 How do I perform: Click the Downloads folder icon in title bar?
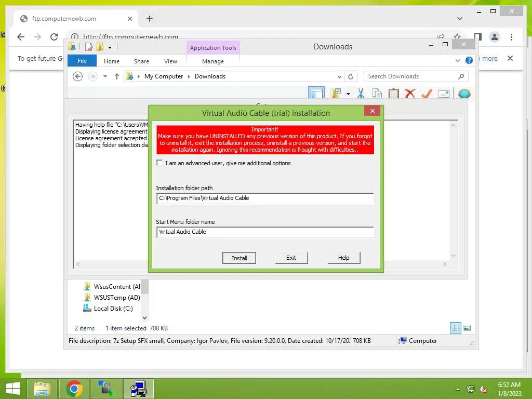72,46
